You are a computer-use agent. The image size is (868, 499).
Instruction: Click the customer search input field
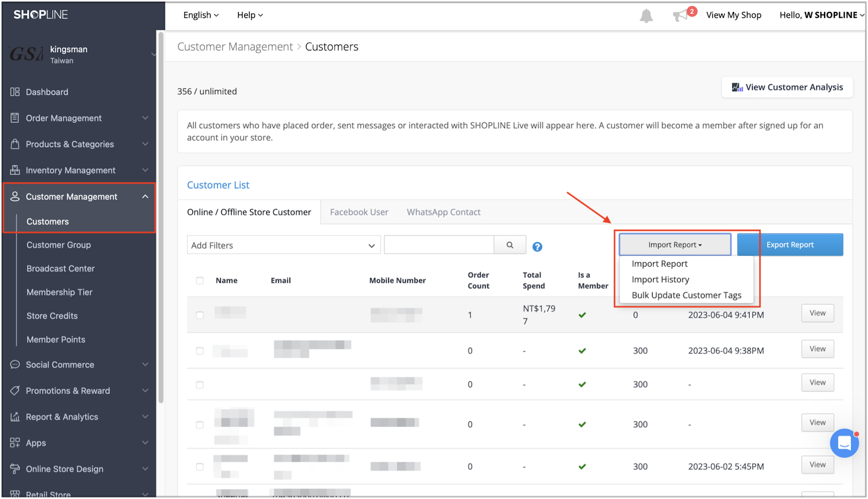(x=439, y=245)
